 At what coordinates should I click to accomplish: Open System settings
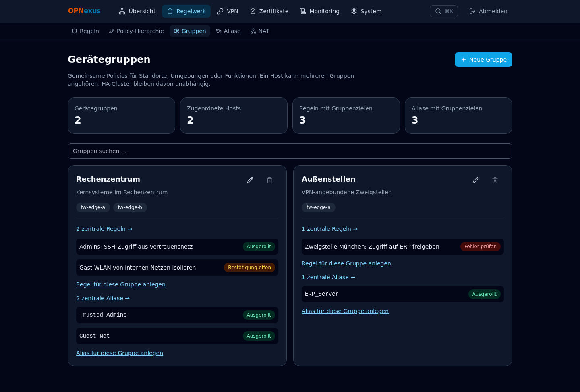pyautogui.click(x=366, y=11)
